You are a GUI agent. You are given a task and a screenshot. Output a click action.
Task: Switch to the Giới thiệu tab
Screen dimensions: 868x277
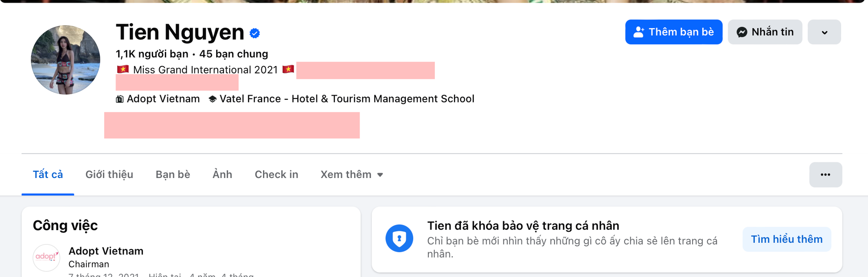tap(109, 175)
